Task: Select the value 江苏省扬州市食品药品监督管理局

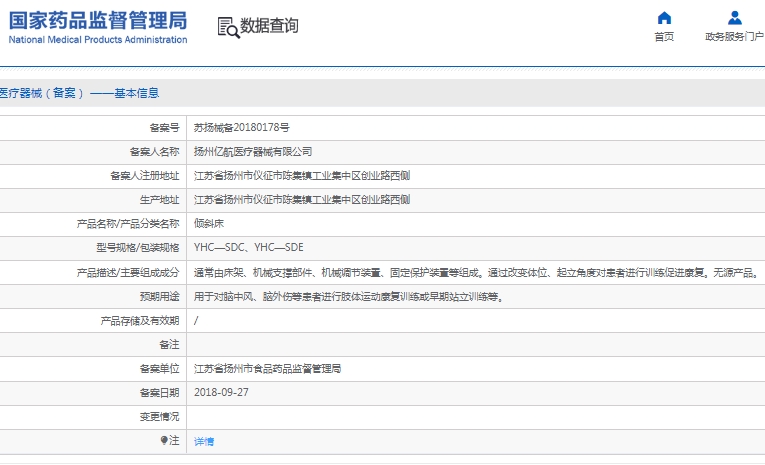Action: pos(267,368)
